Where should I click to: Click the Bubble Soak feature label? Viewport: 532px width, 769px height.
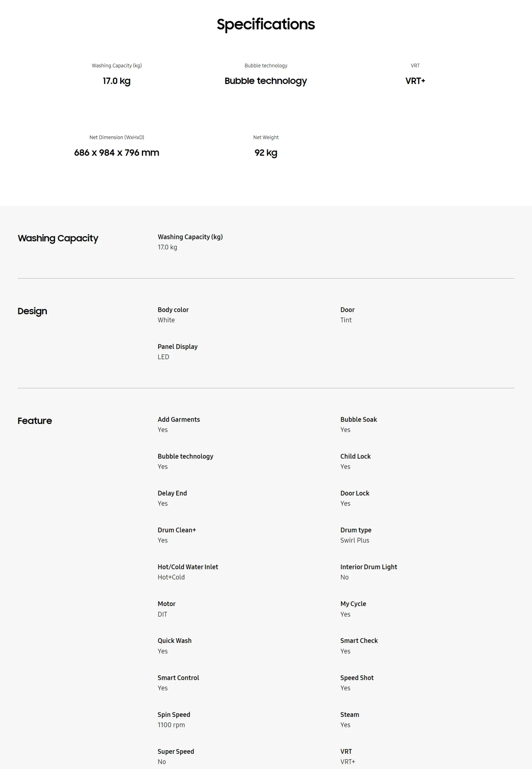(359, 419)
